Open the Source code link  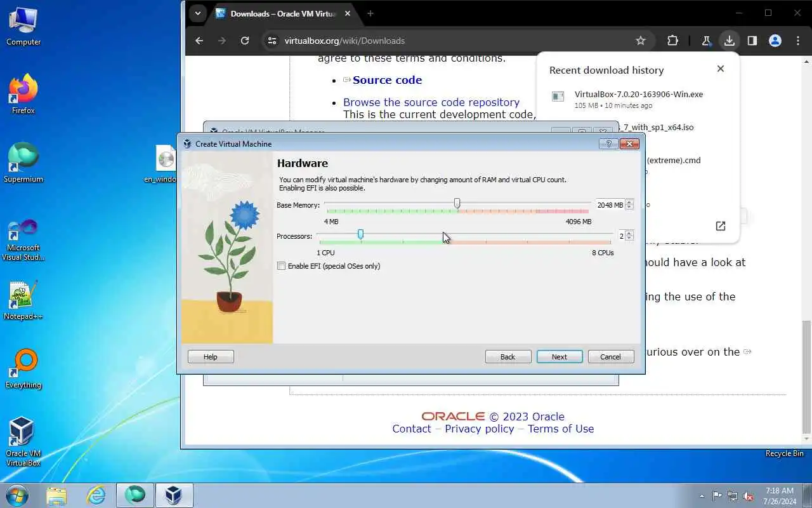(x=387, y=80)
